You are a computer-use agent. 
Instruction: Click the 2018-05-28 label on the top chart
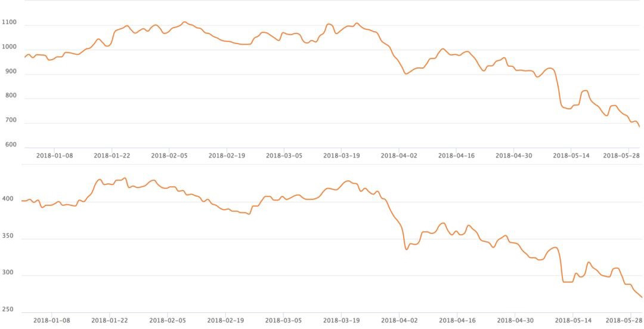pyautogui.click(x=621, y=155)
